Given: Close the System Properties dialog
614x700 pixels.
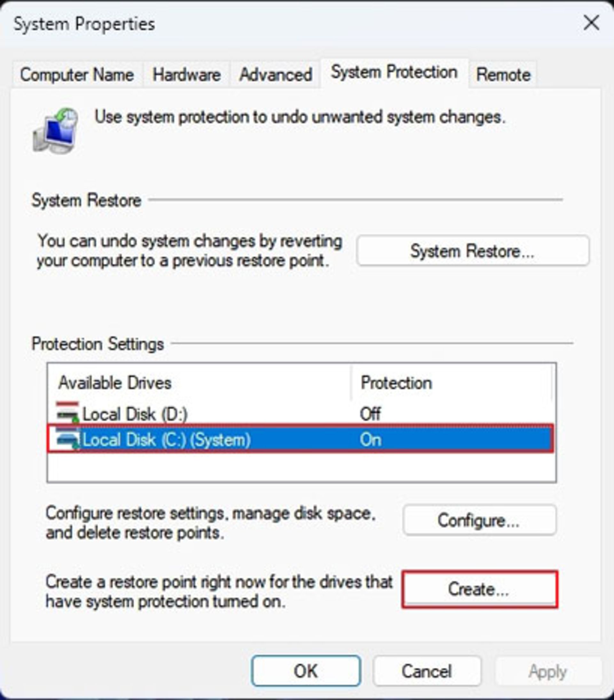Looking at the screenshot, I should coord(591,23).
